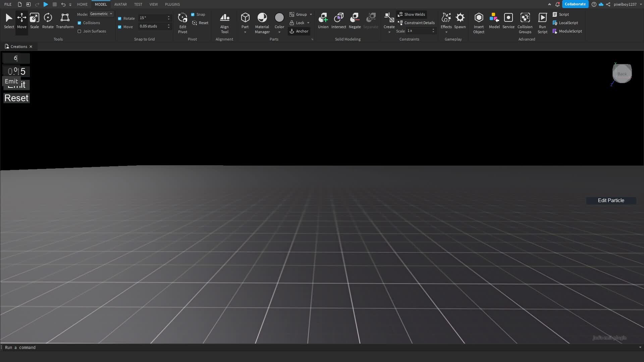This screenshot has height=362, width=644.
Task: Open the Mode Geometric dropdown
Action: [101, 14]
